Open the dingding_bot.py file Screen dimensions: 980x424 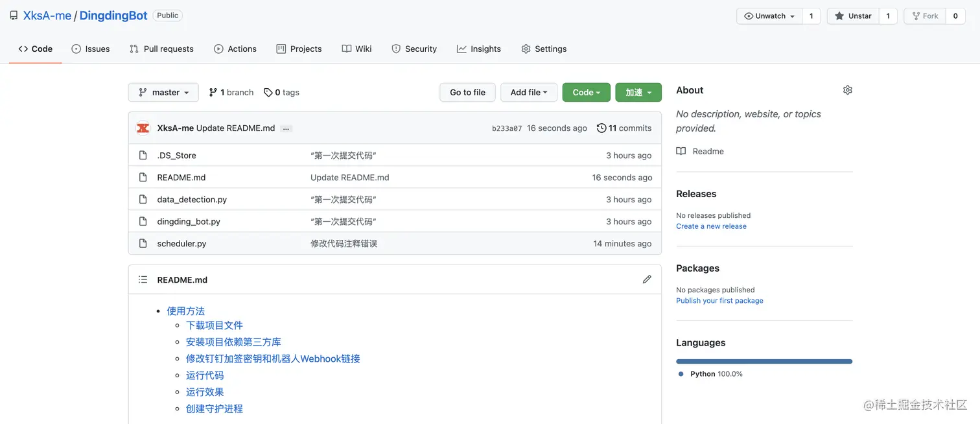pyautogui.click(x=189, y=222)
